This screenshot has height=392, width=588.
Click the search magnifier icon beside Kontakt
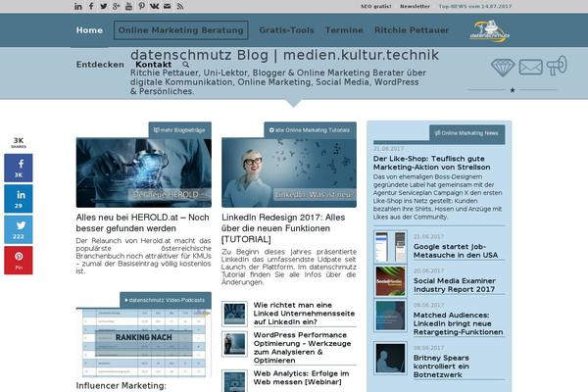coord(185,65)
